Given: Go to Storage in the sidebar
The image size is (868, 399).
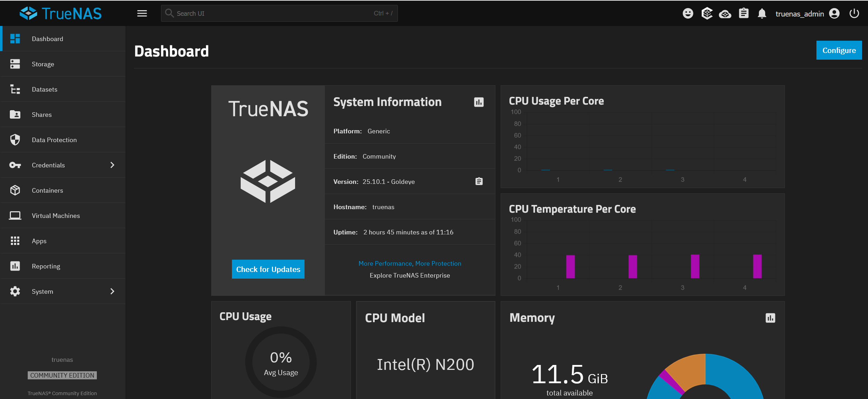Looking at the screenshot, I should pos(43,64).
